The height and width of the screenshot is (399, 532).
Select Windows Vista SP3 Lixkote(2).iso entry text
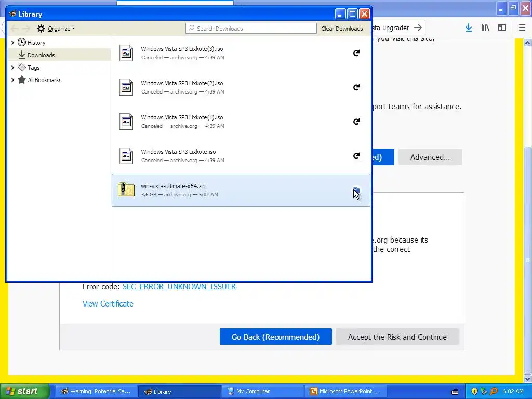tap(182, 83)
